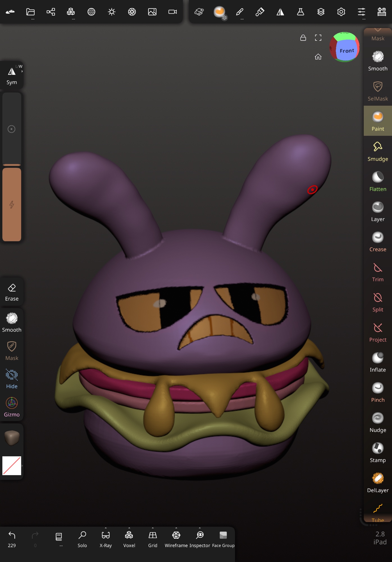
Task: Choose the Crease sculpting tool
Action: [377, 241]
